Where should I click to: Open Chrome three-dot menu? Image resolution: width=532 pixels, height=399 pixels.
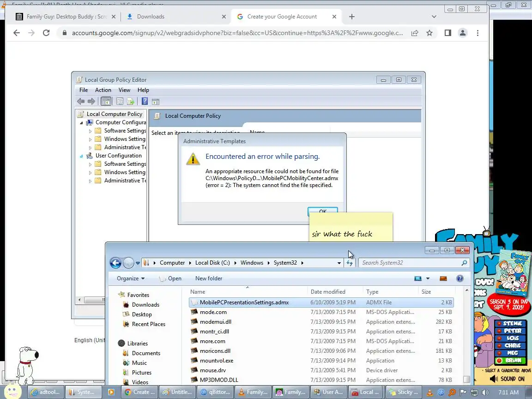point(478,33)
